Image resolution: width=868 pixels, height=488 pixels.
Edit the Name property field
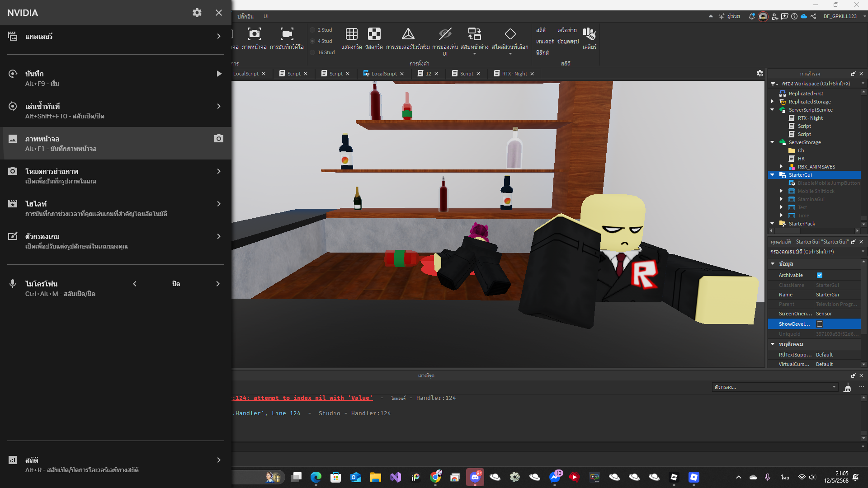point(837,295)
